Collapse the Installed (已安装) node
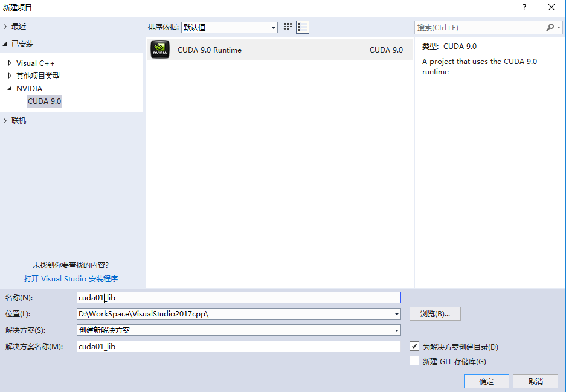The image size is (566, 392). coord(5,44)
